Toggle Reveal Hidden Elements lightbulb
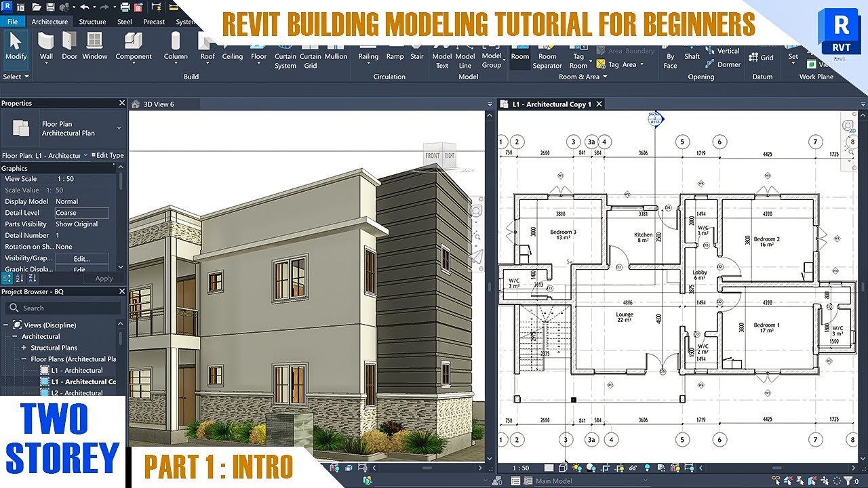 click(647, 468)
